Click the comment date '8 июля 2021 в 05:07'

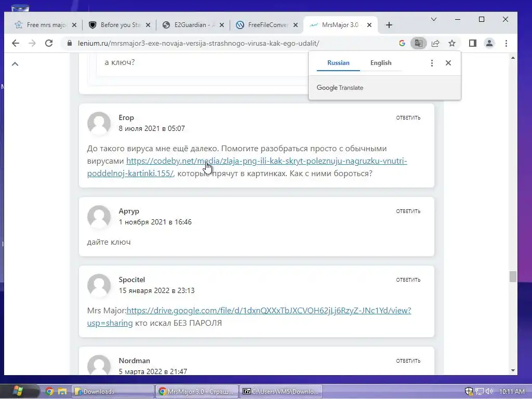click(152, 129)
